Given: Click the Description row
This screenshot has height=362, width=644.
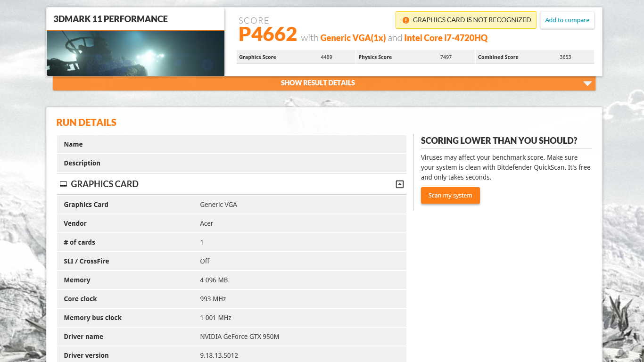Looking at the screenshot, I should tap(231, 163).
